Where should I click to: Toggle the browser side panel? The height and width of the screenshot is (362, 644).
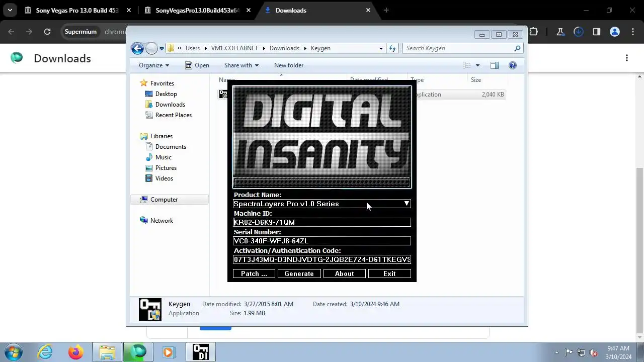pos(597,32)
